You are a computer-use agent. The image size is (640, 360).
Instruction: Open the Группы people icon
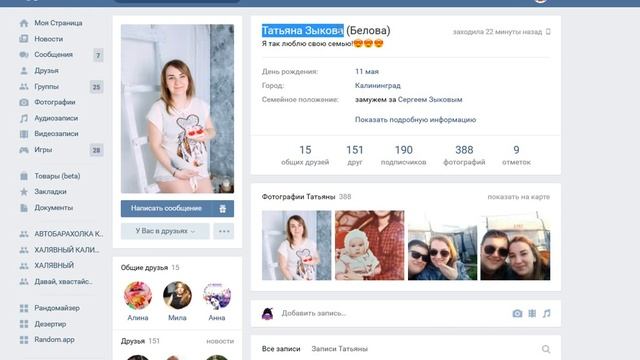(24, 87)
